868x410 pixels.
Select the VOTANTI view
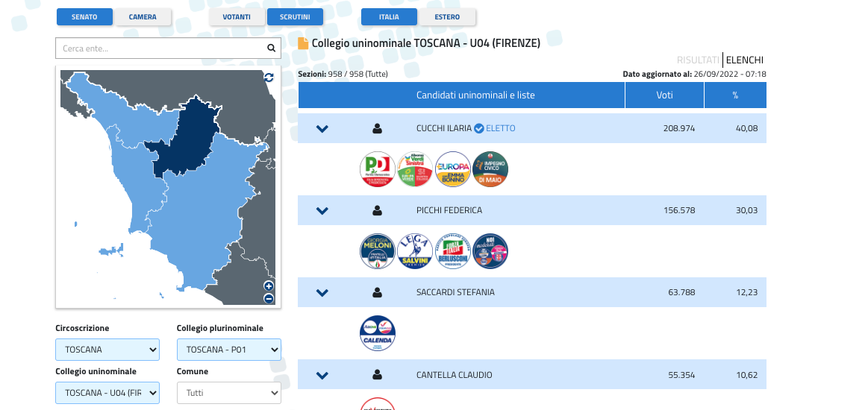(x=237, y=17)
